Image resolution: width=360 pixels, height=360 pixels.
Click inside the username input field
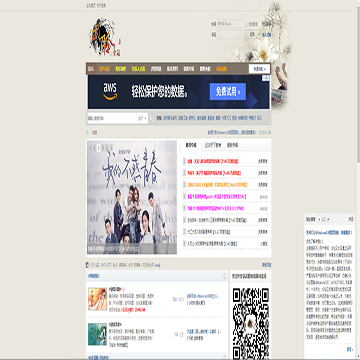click(231, 24)
